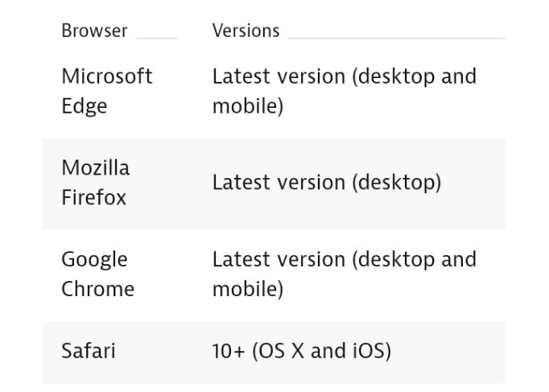Click Firefox's Latest version (desktop) text
549x392 pixels.
click(327, 183)
